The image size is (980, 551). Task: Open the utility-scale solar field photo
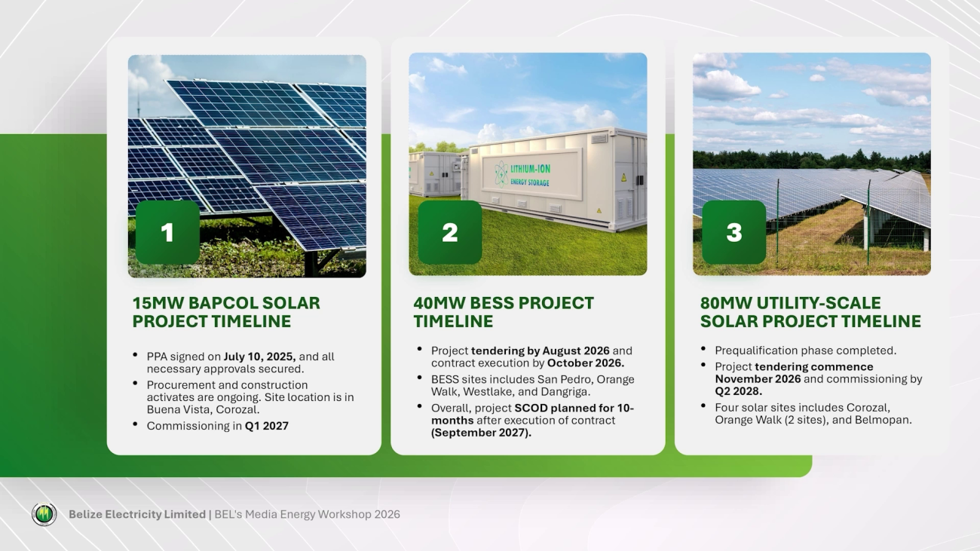tap(812, 164)
